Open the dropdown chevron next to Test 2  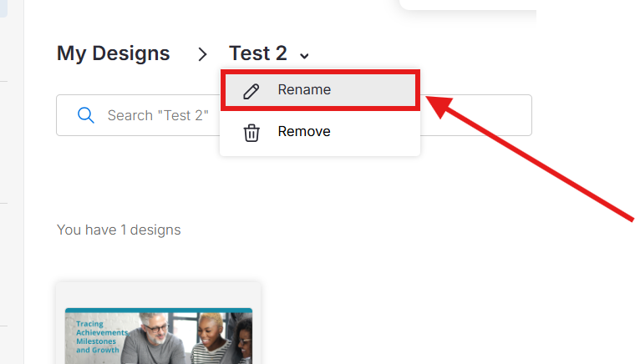click(x=305, y=56)
